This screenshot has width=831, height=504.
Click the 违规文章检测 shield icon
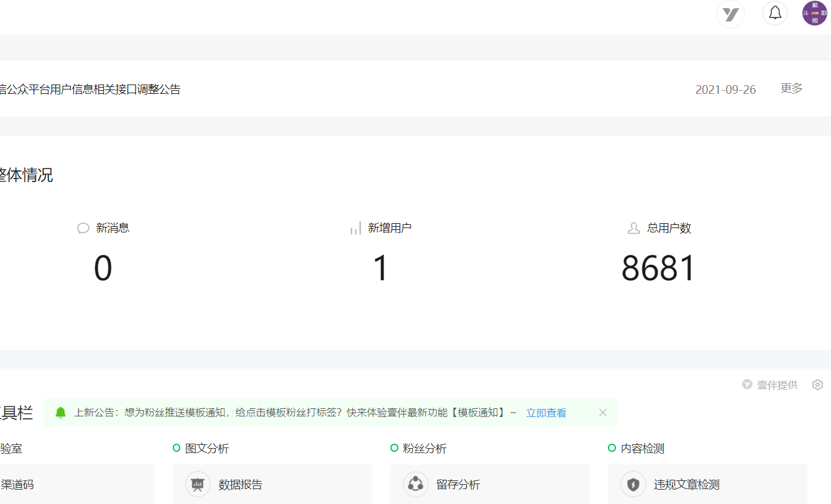click(633, 484)
